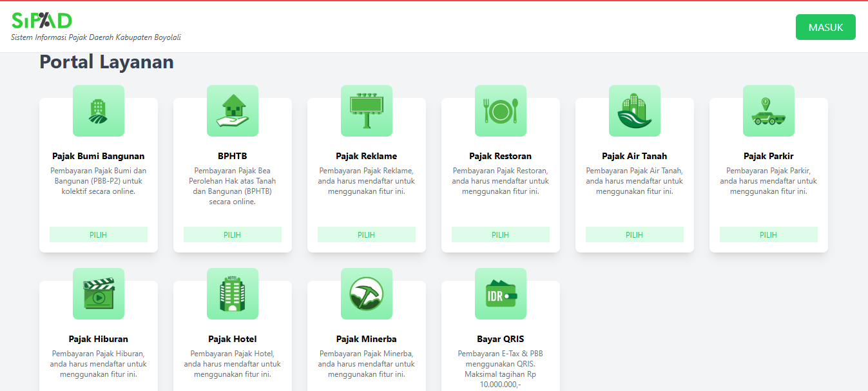Click the Pajak Restoran plate and cutlery icon

(x=501, y=111)
